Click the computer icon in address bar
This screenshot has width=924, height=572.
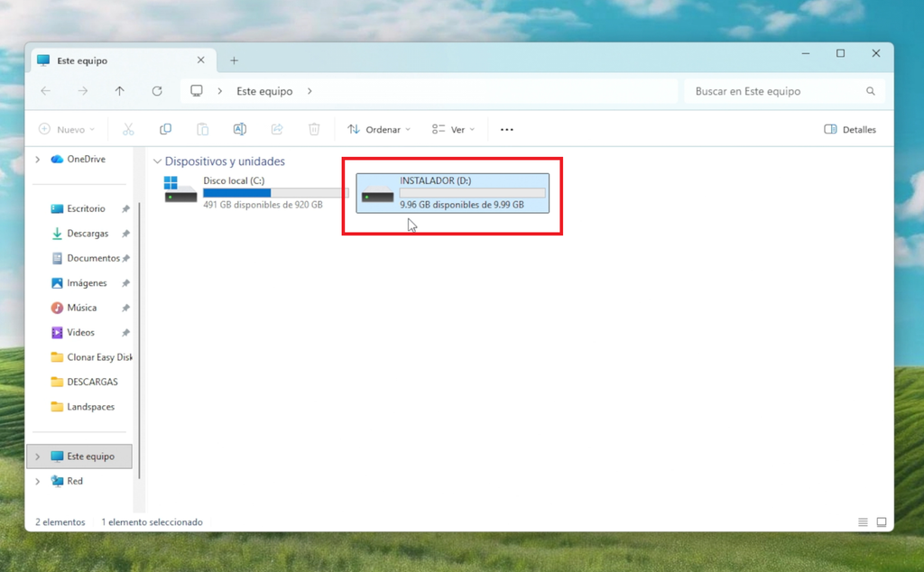coord(196,91)
